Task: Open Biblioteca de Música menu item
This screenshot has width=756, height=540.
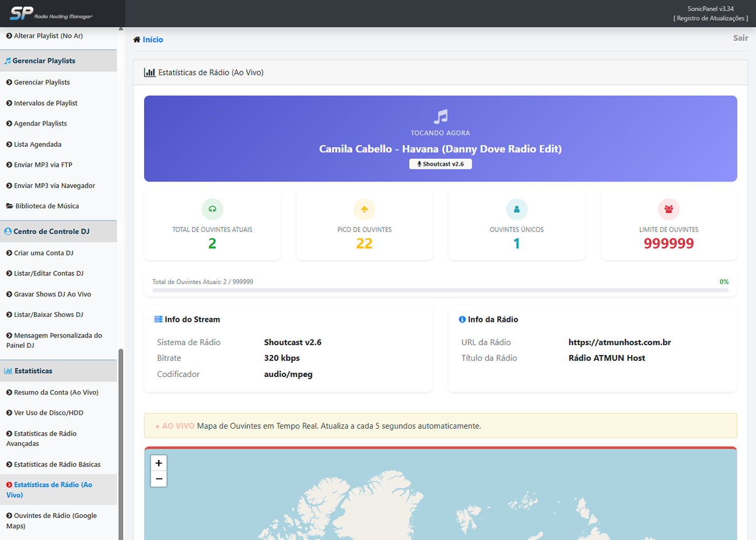Action: point(46,206)
